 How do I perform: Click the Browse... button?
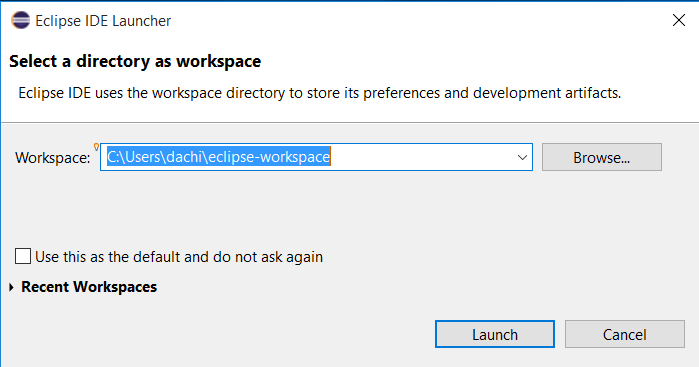(x=602, y=157)
